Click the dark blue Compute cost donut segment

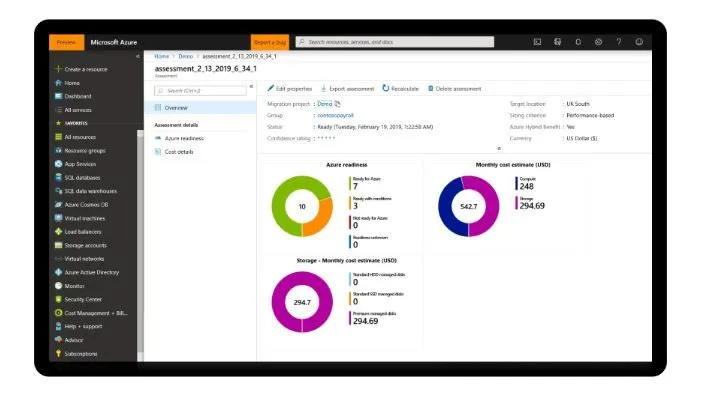(x=446, y=207)
